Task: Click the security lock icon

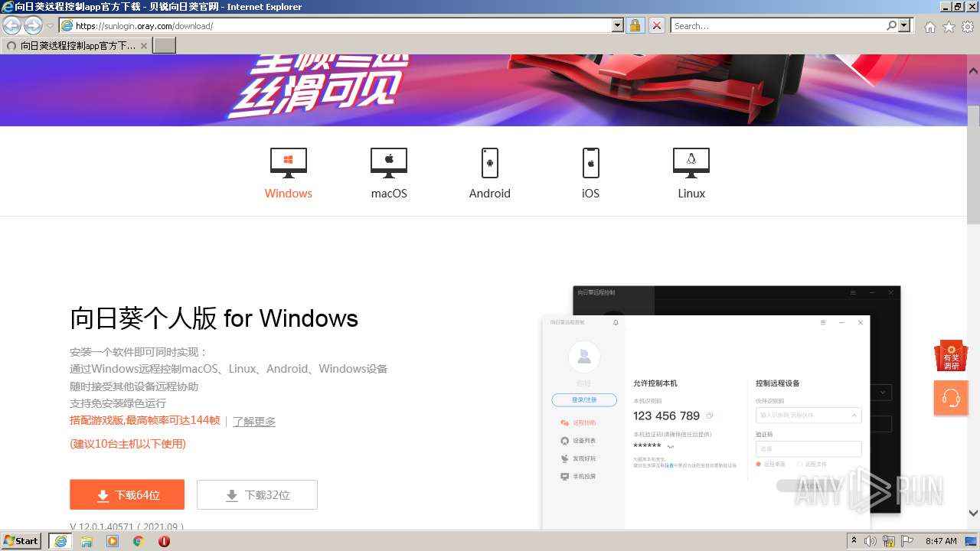Action: (635, 26)
